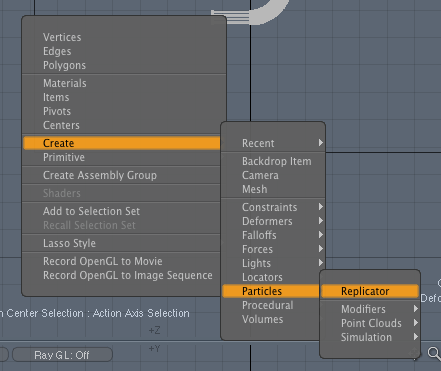Add a Replicator item
Viewport: 441px width, 371px height.
point(370,291)
